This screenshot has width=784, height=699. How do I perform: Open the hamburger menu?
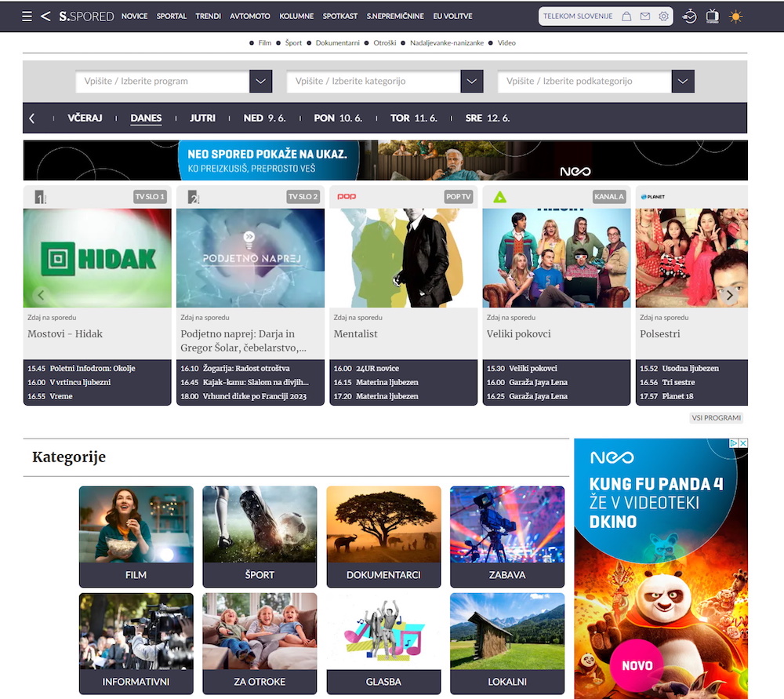pos(27,16)
